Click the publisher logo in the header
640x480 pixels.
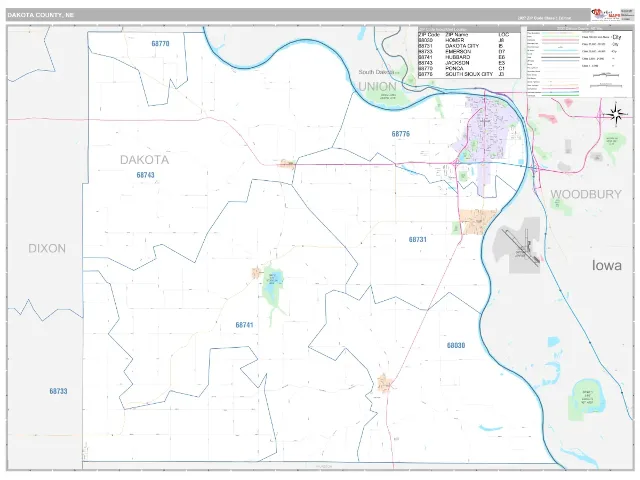pos(605,15)
